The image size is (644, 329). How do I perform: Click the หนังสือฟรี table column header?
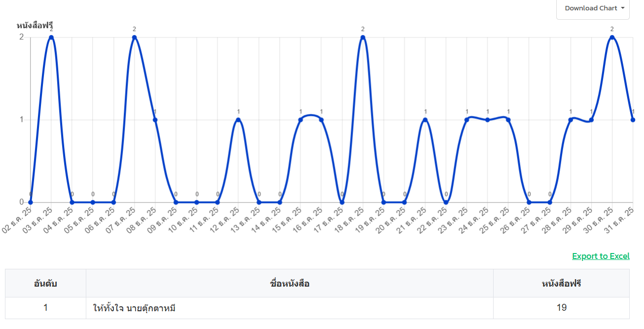pos(561,284)
